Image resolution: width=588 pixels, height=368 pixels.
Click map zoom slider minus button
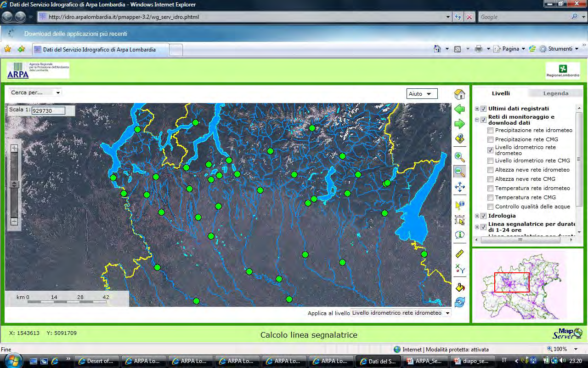tap(14, 221)
